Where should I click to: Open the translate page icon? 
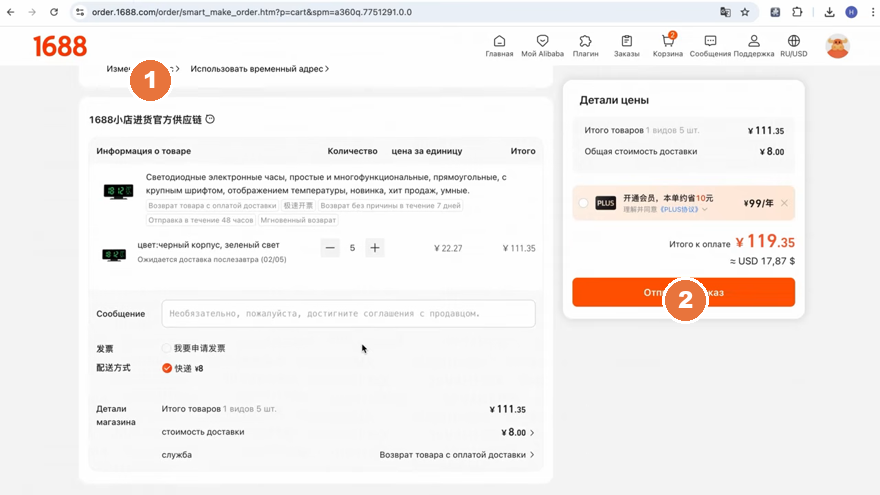(x=725, y=12)
